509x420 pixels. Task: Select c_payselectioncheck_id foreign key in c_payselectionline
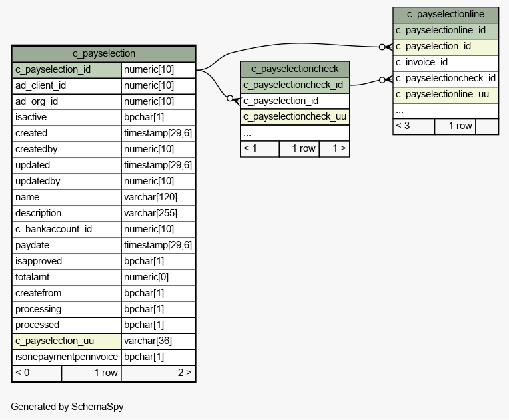(445, 78)
